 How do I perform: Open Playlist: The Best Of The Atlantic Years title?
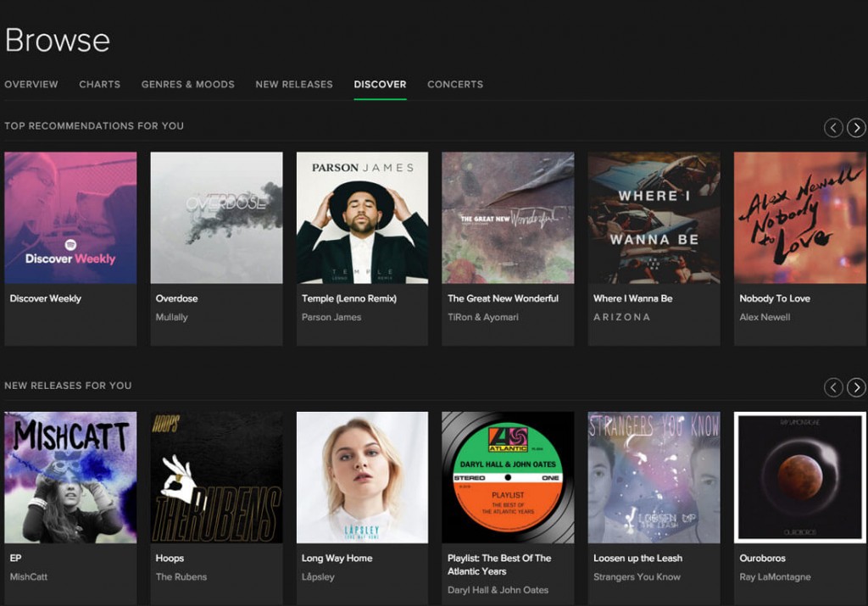tap(499, 564)
